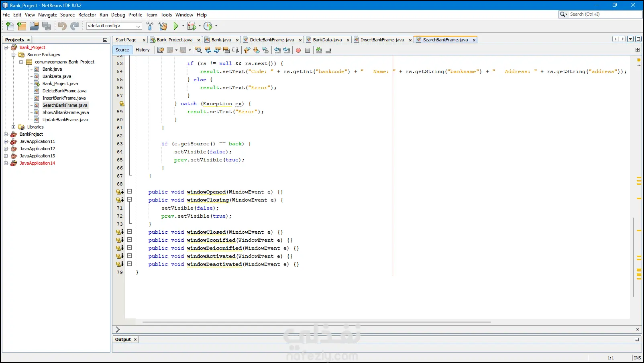Minimize the Projects panel
The height and width of the screenshot is (363, 644).
point(105,40)
